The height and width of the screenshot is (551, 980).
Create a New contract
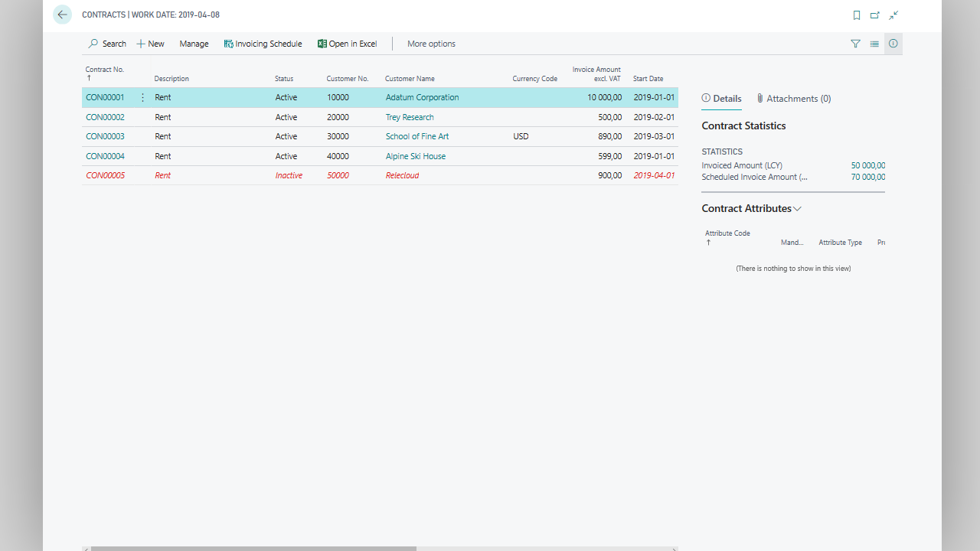point(151,44)
